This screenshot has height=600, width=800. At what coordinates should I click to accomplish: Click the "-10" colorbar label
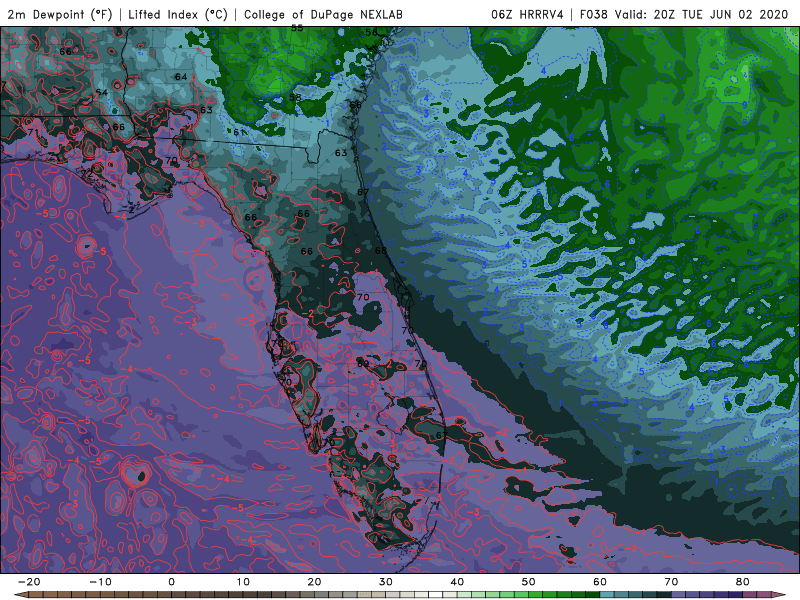click(x=100, y=582)
